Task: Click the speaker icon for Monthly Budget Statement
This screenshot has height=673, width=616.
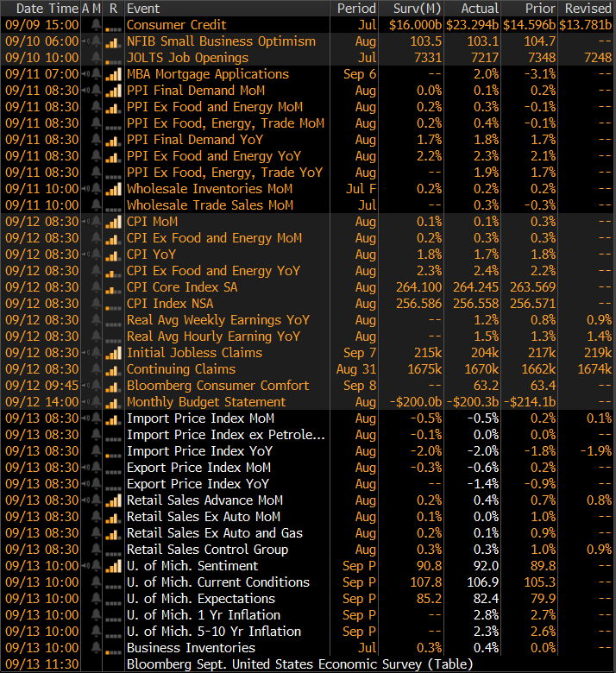Action: (86, 402)
